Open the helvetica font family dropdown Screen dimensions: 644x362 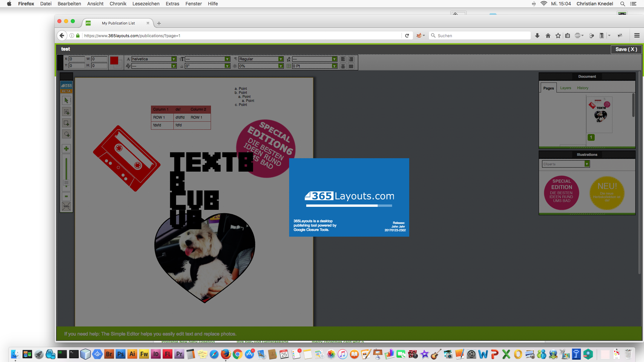point(173,59)
